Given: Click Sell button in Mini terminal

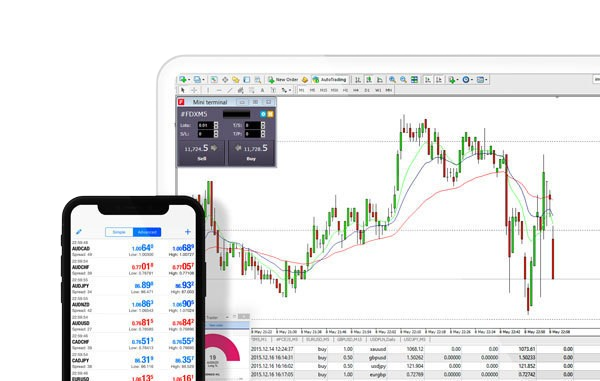Looking at the screenshot, I should point(202,153).
